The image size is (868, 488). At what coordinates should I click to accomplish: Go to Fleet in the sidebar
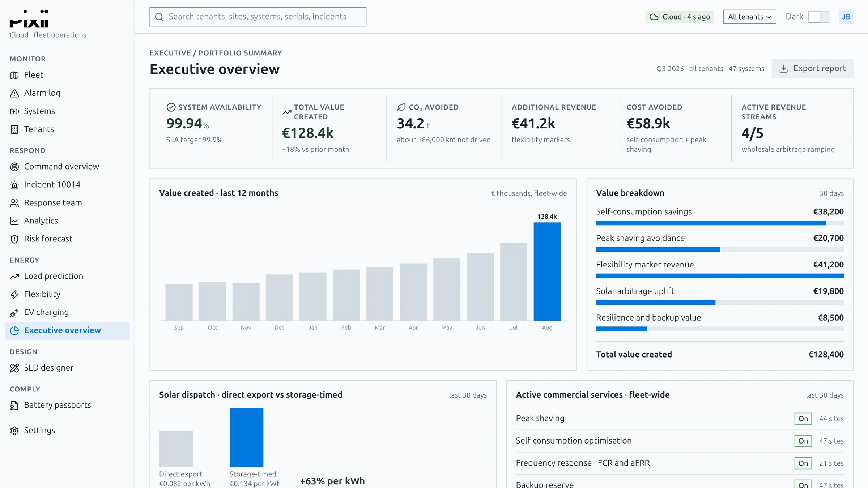click(x=67, y=75)
